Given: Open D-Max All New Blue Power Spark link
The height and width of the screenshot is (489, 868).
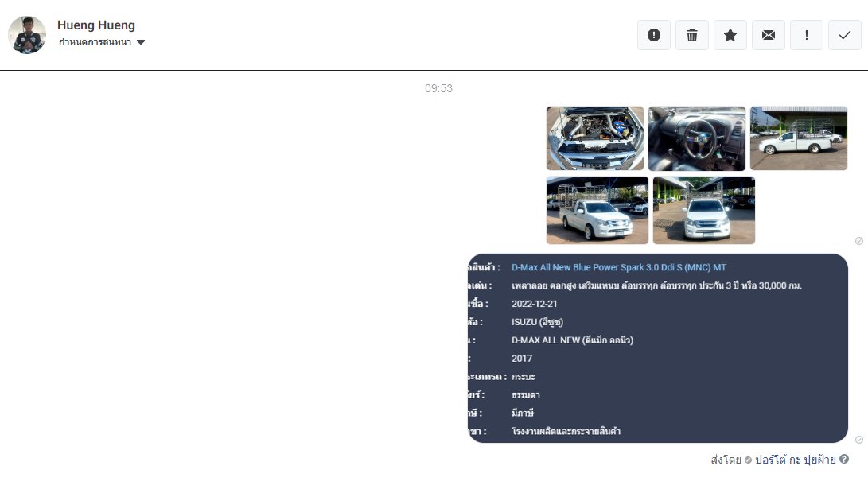Looking at the screenshot, I should point(619,267).
